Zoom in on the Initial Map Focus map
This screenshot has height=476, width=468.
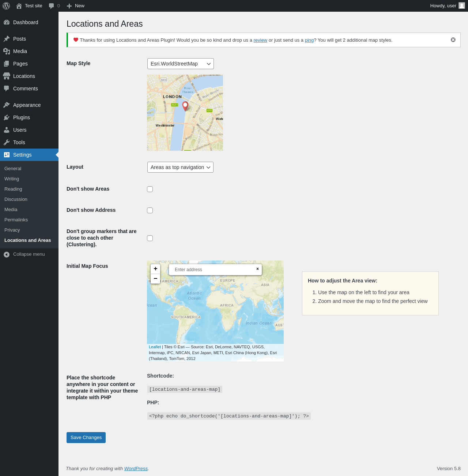point(155,269)
